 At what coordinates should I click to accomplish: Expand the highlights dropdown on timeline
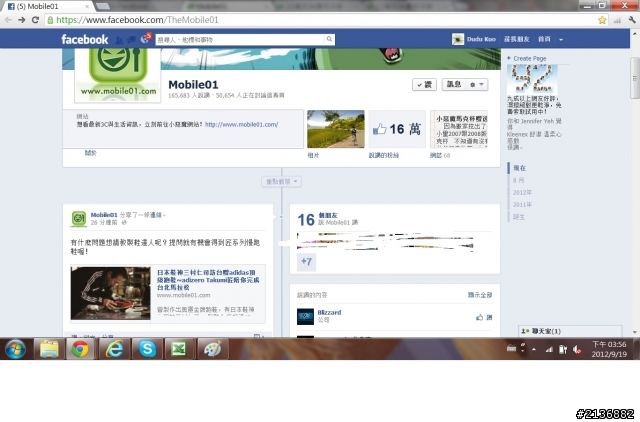click(x=281, y=182)
